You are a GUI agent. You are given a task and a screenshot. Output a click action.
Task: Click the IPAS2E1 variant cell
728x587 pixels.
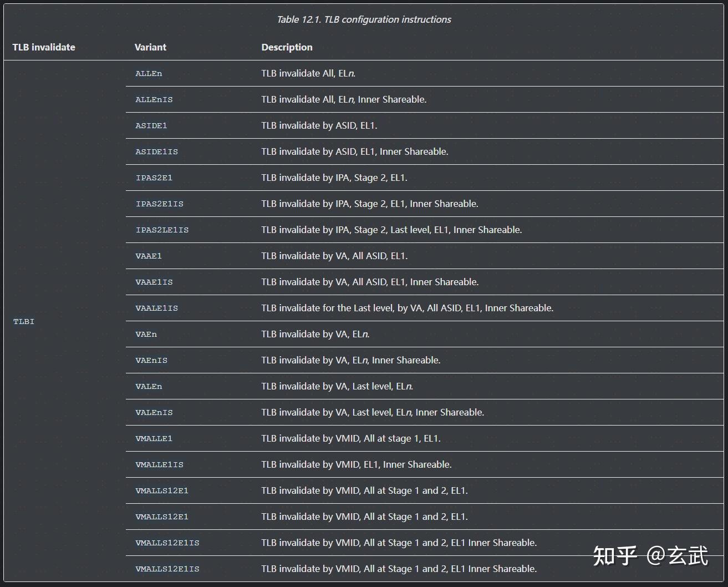[x=154, y=178]
